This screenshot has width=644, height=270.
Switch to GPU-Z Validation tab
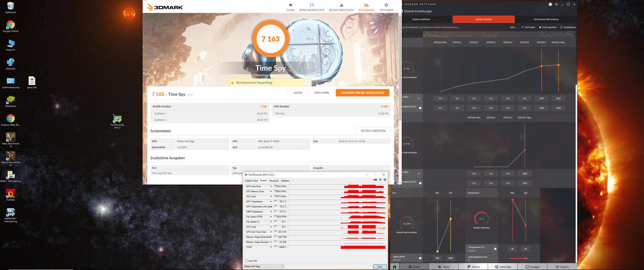point(285,181)
